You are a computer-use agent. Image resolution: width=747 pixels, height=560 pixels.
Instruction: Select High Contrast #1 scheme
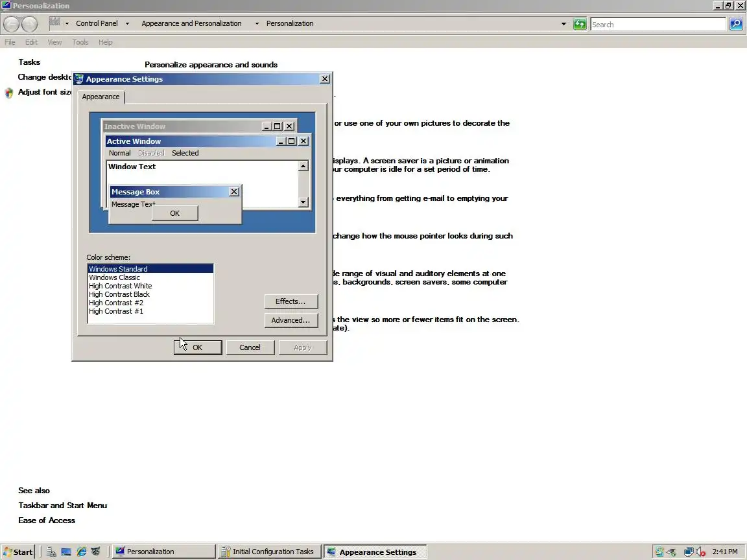[150, 311]
